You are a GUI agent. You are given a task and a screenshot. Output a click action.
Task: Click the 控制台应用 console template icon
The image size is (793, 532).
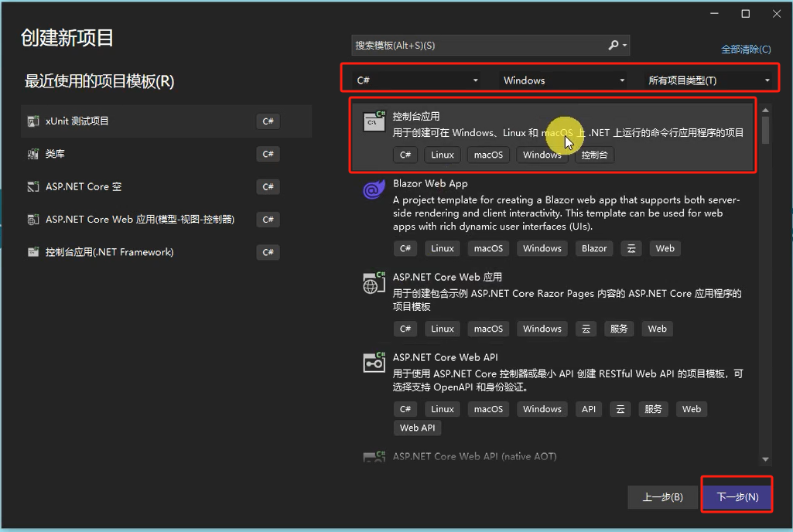(x=374, y=121)
